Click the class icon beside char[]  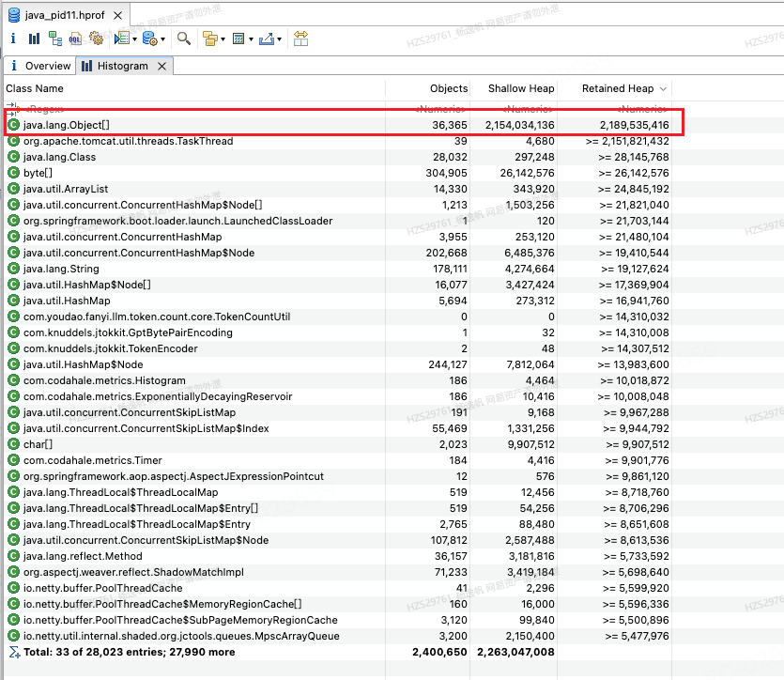click(x=13, y=444)
